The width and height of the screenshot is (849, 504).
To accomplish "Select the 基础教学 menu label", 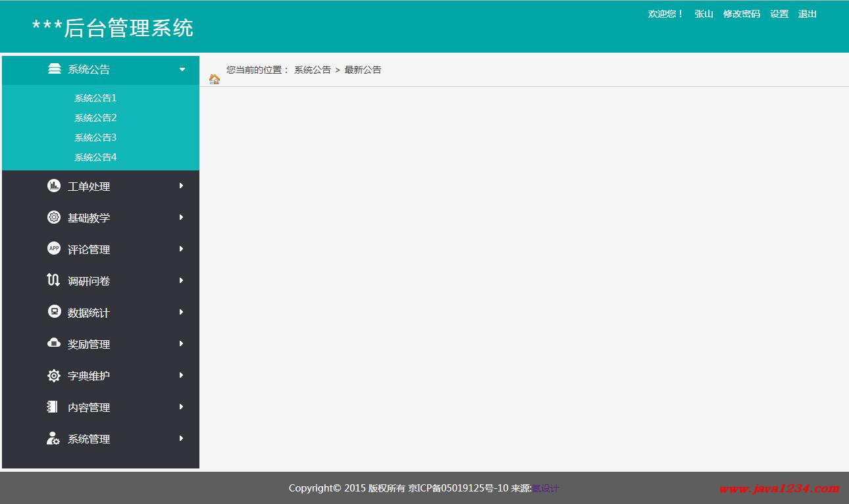I will pyautogui.click(x=89, y=218).
